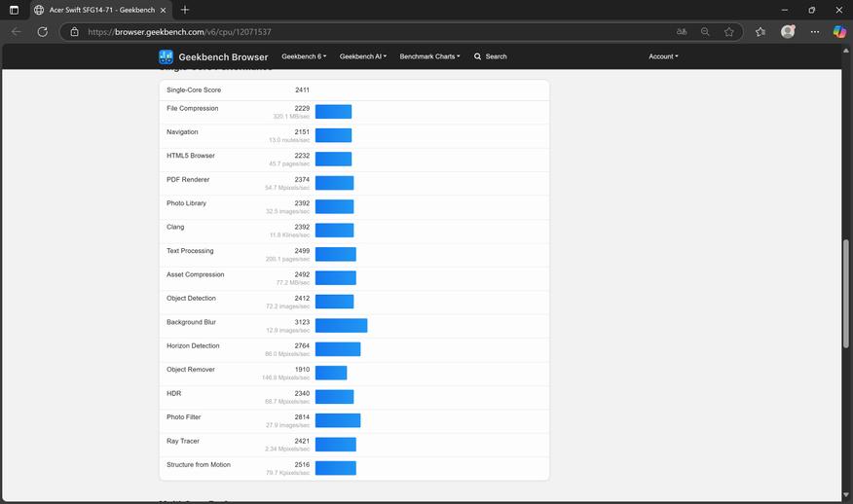Click the Ray Tracer row label
The height and width of the screenshot is (504, 853).
[183, 441]
